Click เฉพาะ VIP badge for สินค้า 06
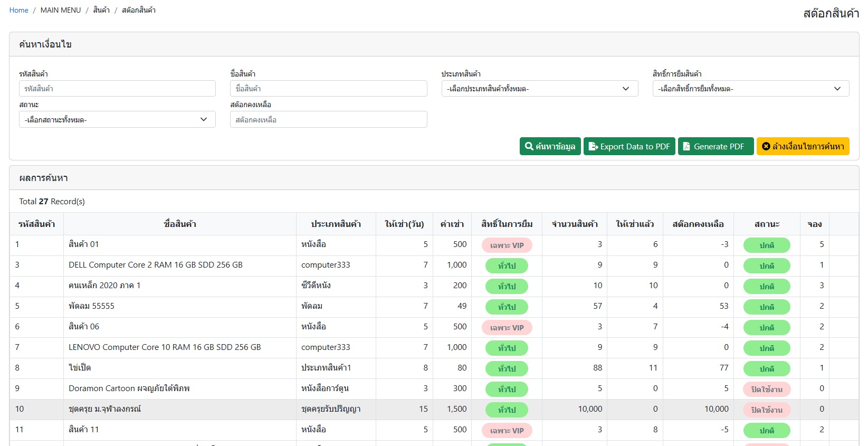The width and height of the screenshot is (868, 446). click(507, 328)
